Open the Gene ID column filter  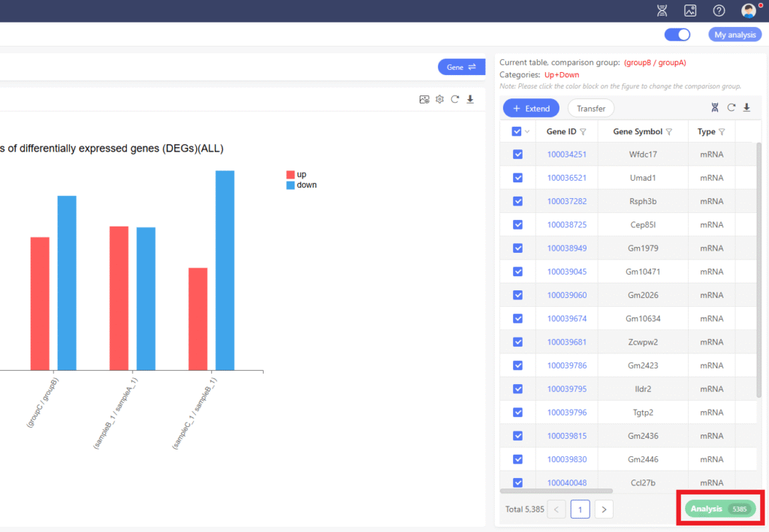click(x=583, y=132)
